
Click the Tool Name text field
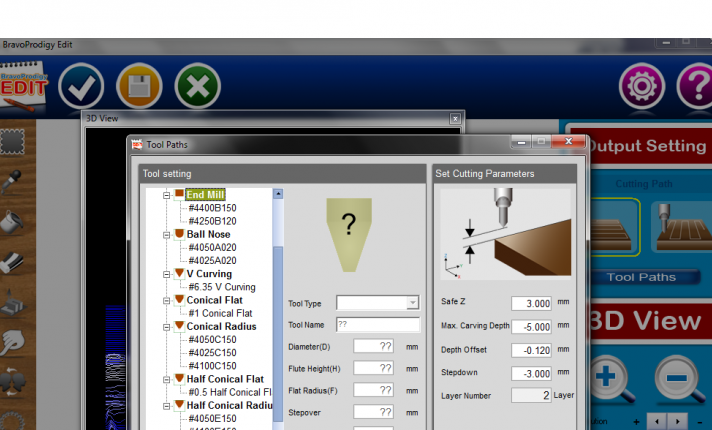377,324
